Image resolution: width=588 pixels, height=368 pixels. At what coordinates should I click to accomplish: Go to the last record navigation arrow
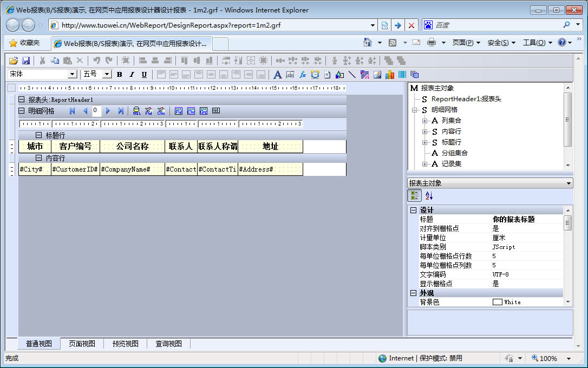point(121,111)
